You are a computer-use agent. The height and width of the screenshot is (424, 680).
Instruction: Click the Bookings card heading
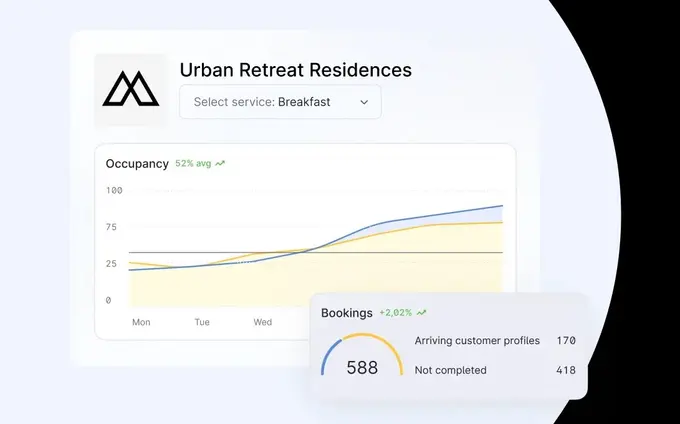pyautogui.click(x=347, y=313)
